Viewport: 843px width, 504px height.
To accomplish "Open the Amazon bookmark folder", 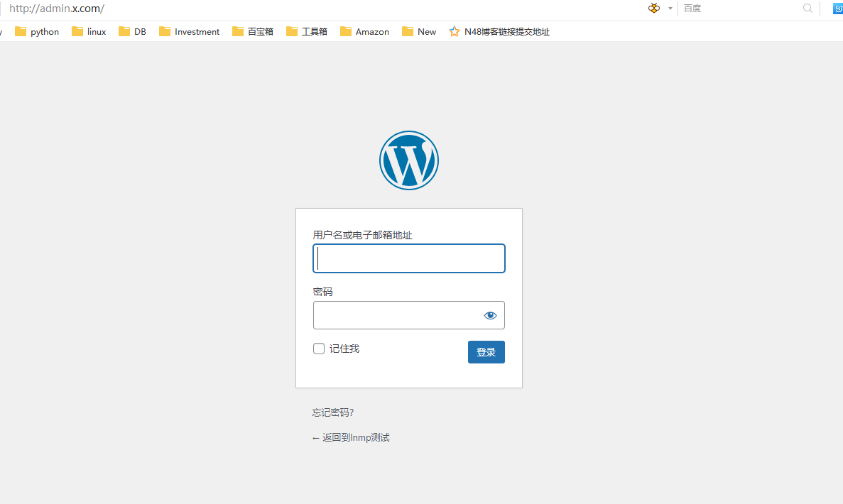I will coord(364,32).
